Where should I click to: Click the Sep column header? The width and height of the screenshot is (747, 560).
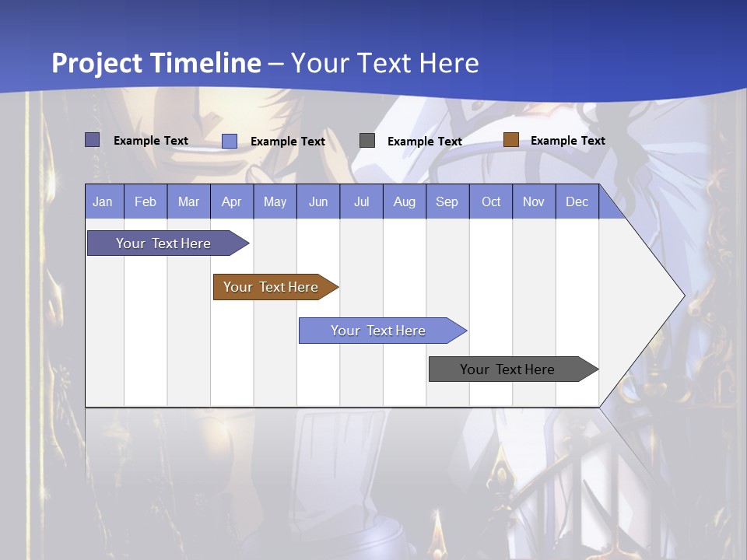(x=447, y=201)
